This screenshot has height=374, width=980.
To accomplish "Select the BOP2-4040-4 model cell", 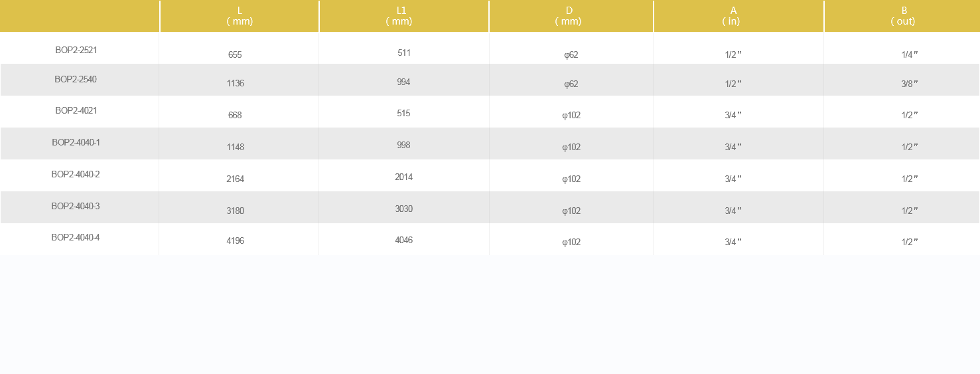I will coord(76,237).
